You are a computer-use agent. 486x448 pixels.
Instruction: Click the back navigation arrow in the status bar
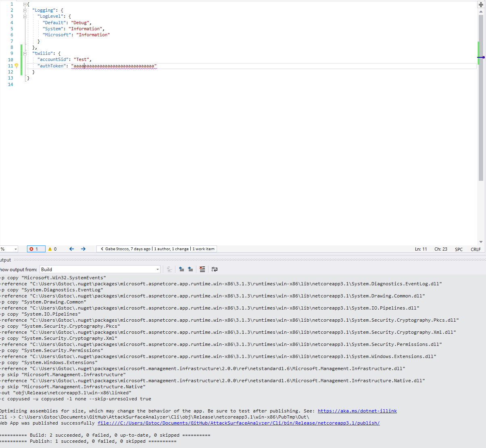point(71,249)
